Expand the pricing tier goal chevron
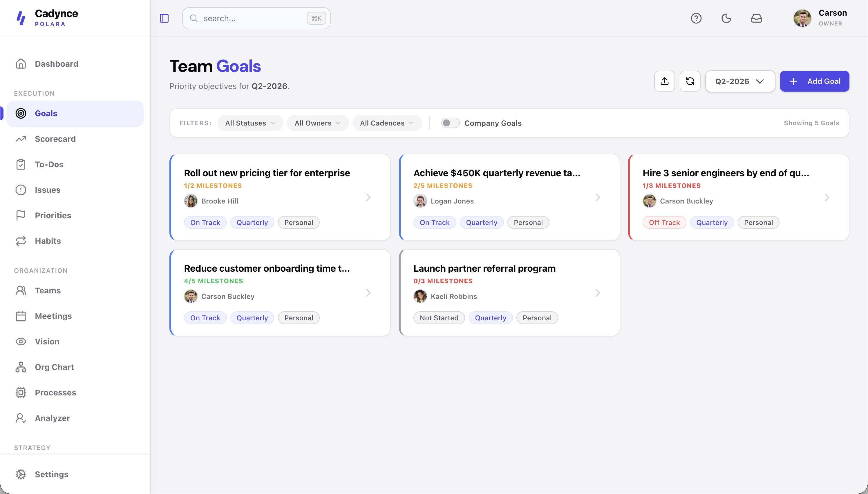The width and height of the screenshot is (868, 494). tap(368, 197)
